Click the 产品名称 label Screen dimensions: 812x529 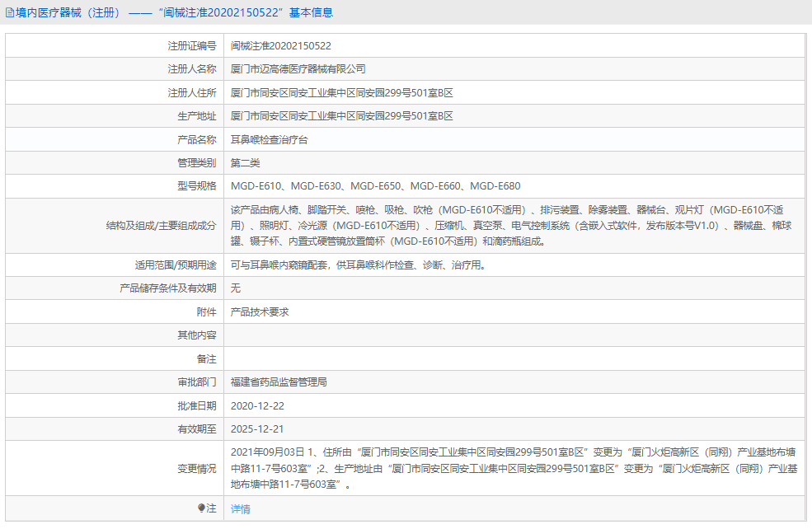pyautogui.click(x=197, y=140)
